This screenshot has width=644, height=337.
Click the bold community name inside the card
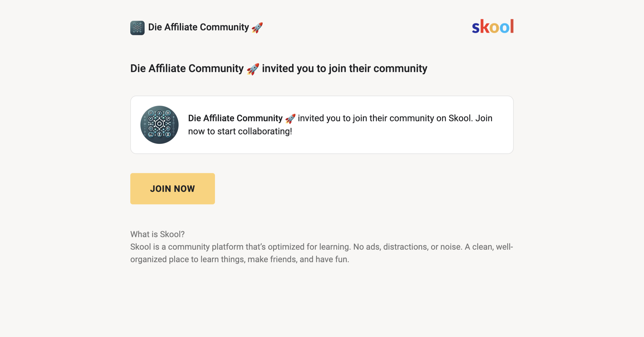235,118
